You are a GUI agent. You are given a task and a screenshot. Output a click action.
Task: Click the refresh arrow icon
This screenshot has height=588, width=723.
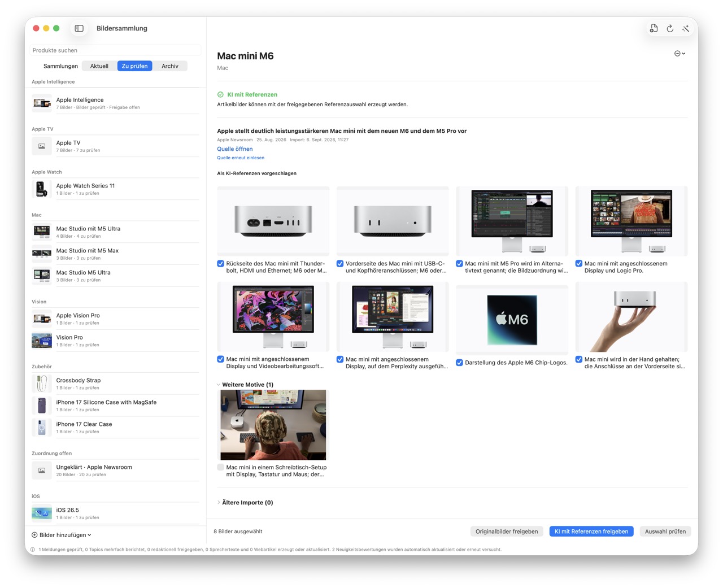pyautogui.click(x=670, y=28)
